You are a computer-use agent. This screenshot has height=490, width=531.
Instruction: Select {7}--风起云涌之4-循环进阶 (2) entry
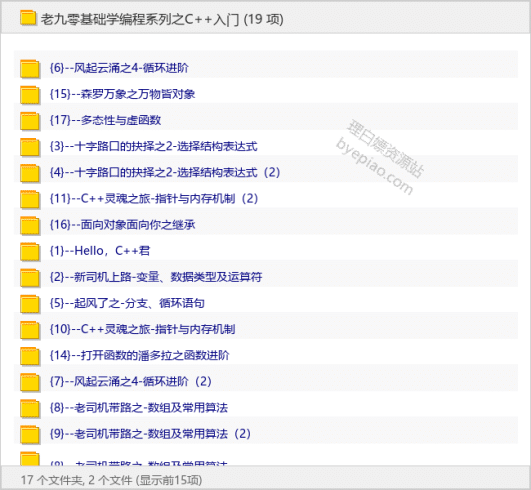(130, 381)
